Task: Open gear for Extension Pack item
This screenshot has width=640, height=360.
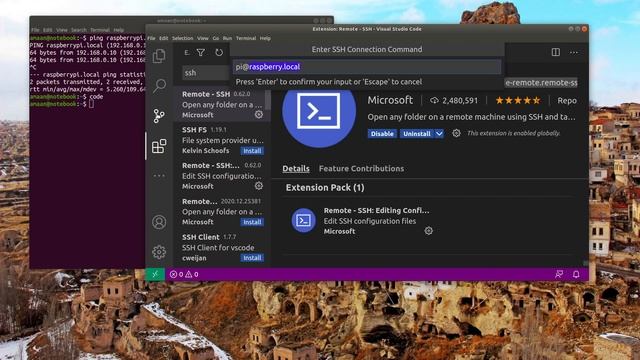Action: (428, 231)
